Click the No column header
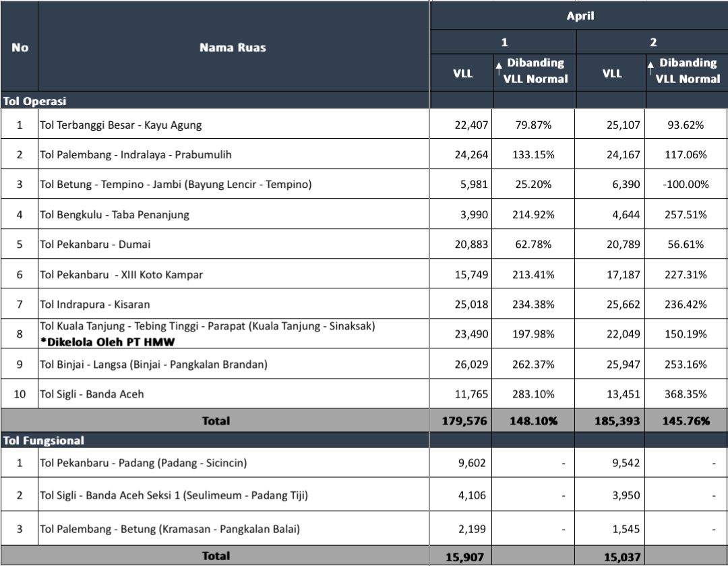Viewport: 728px width, 566px height. [20, 47]
